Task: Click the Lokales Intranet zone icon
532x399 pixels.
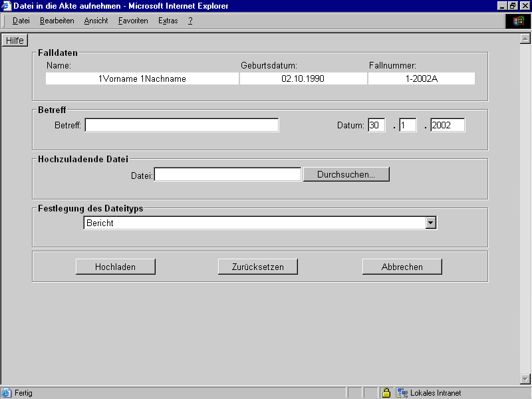Action: coord(402,393)
